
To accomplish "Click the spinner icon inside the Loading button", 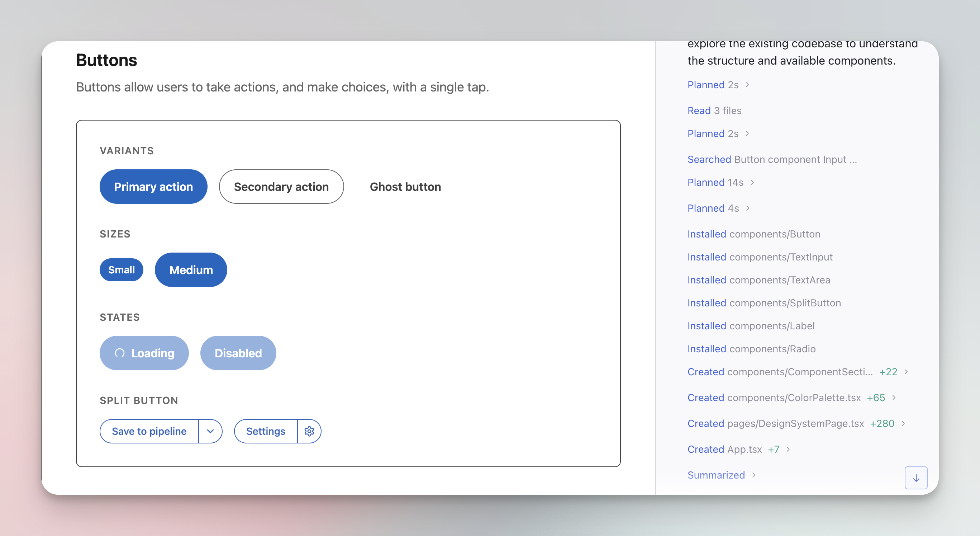I will (120, 353).
